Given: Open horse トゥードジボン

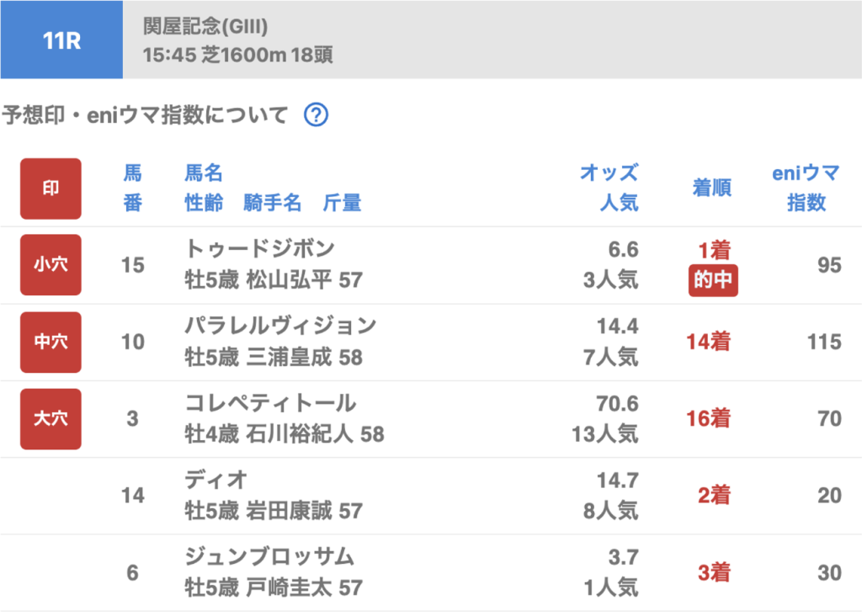Looking at the screenshot, I should (x=259, y=249).
